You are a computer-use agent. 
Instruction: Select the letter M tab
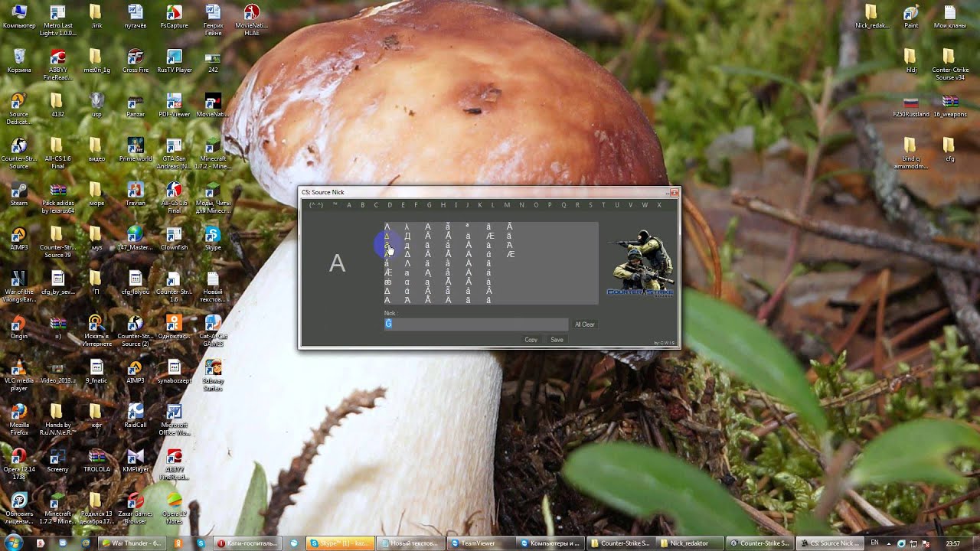point(507,205)
